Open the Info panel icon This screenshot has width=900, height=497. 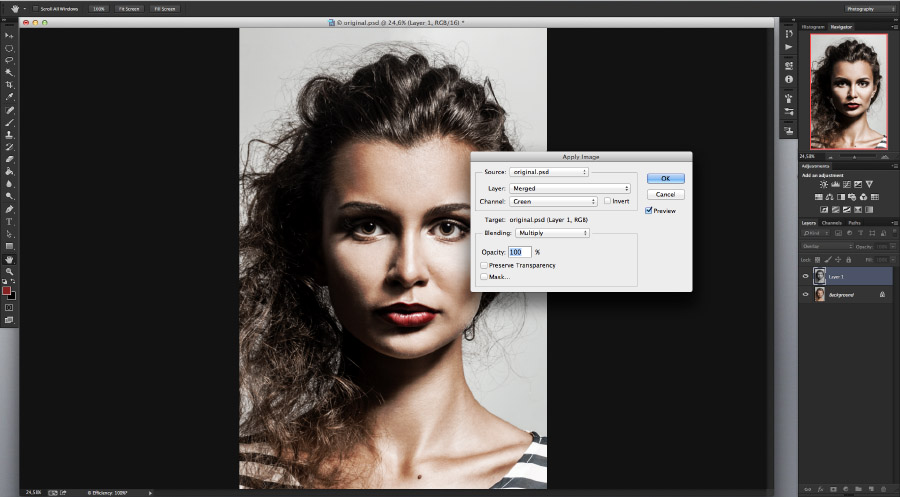click(789, 79)
